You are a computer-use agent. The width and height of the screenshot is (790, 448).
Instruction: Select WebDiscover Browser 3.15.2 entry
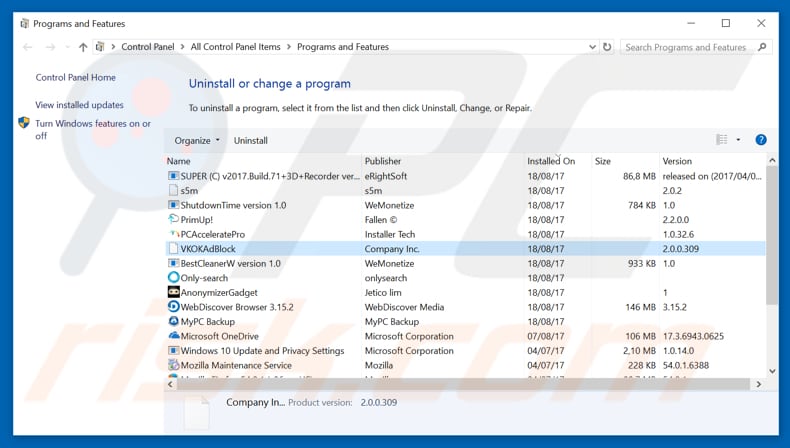(237, 307)
